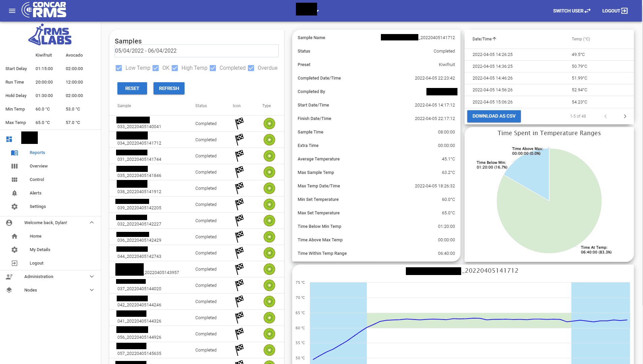This screenshot has width=643, height=364.
Task: Click kiwifruit icon for sample 057_20220405145635
Action: (269, 350)
